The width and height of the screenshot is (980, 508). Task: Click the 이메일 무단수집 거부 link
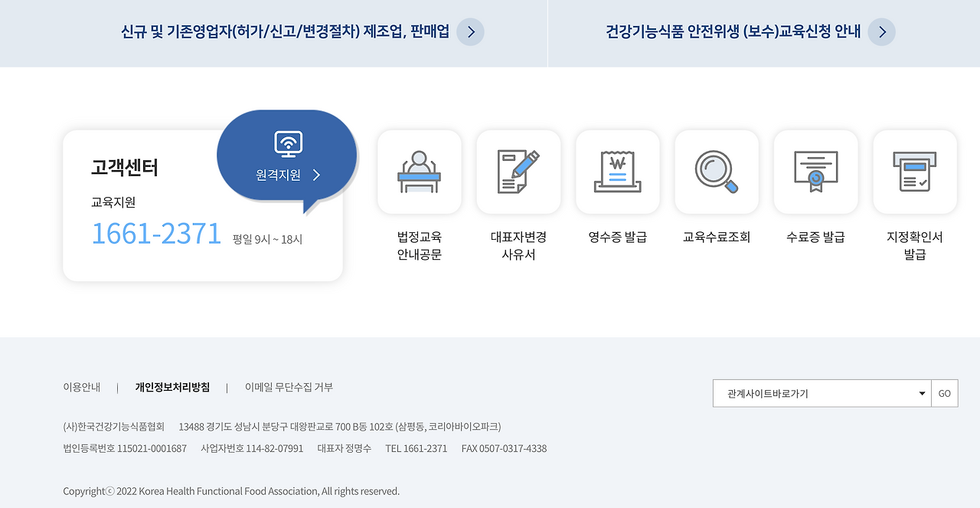tap(289, 387)
